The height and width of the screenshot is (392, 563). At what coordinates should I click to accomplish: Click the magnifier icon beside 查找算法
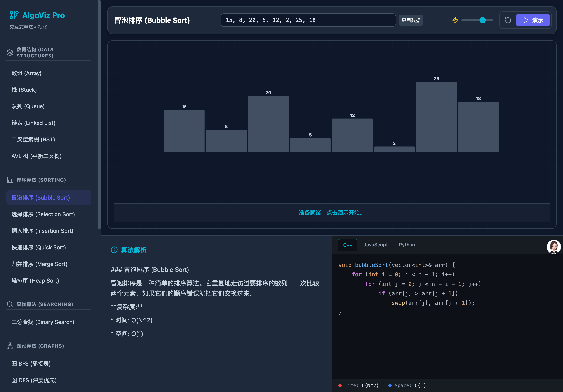click(x=9, y=304)
